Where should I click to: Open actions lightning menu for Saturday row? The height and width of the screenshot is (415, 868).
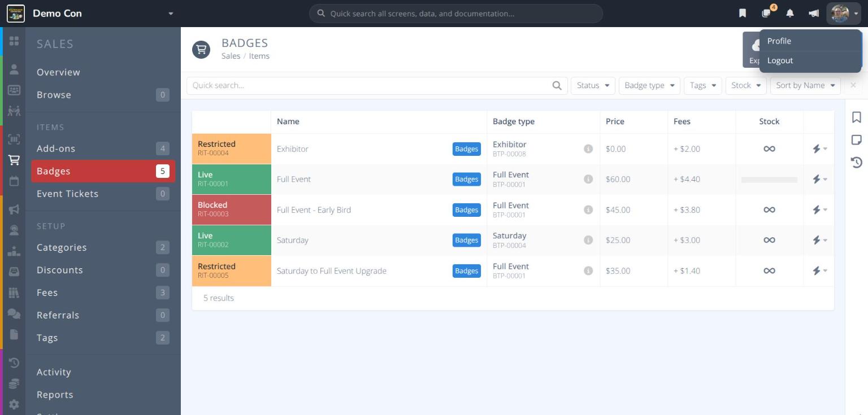819,240
